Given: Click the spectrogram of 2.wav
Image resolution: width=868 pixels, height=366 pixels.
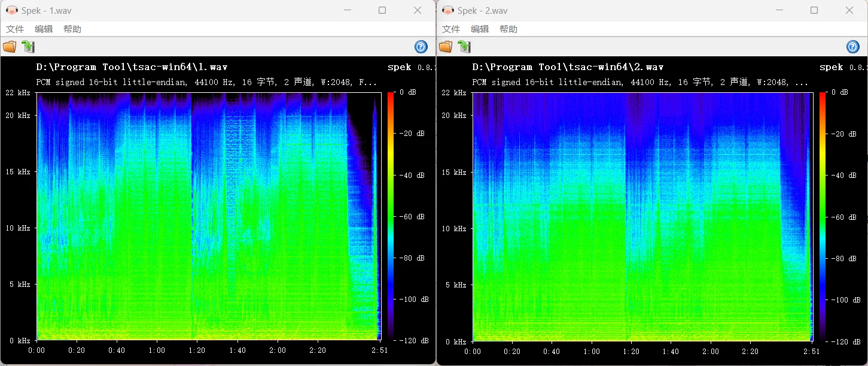Looking at the screenshot, I should tap(643, 217).
